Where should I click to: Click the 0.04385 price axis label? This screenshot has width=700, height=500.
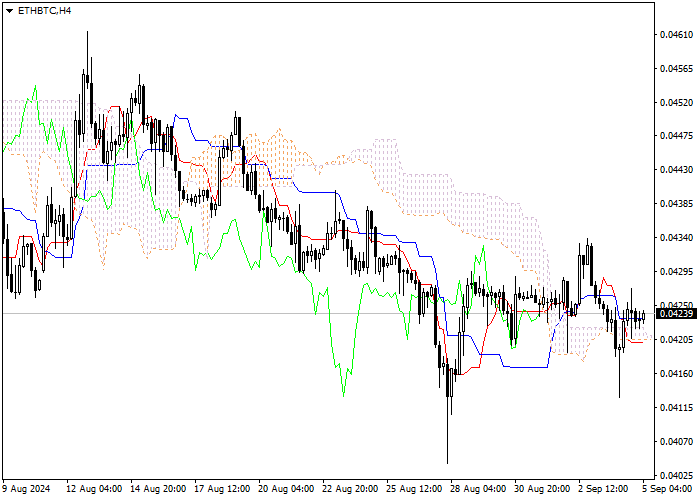point(677,204)
